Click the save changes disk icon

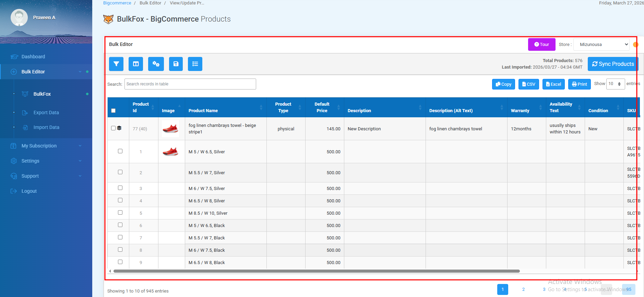pos(176,64)
